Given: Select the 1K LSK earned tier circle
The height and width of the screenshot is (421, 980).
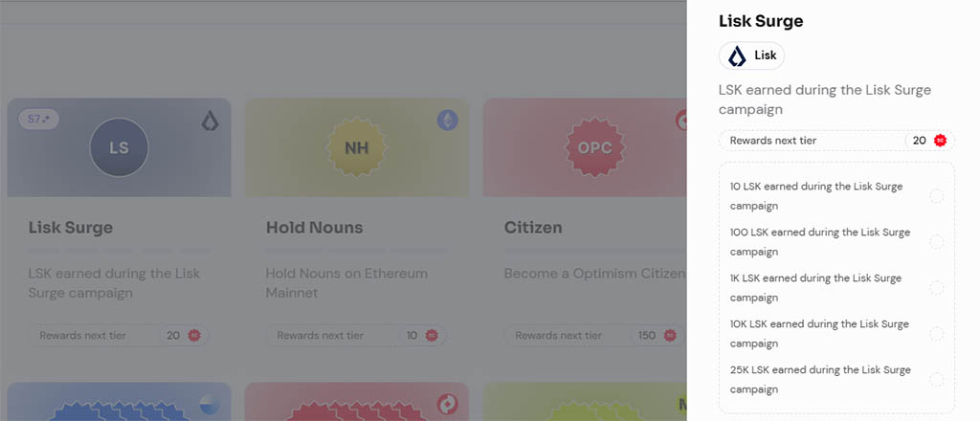Looking at the screenshot, I should (x=936, y=287).
